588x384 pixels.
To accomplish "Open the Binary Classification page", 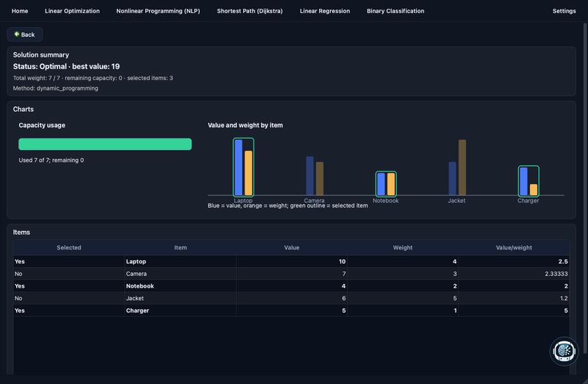I will pos(395,11).
